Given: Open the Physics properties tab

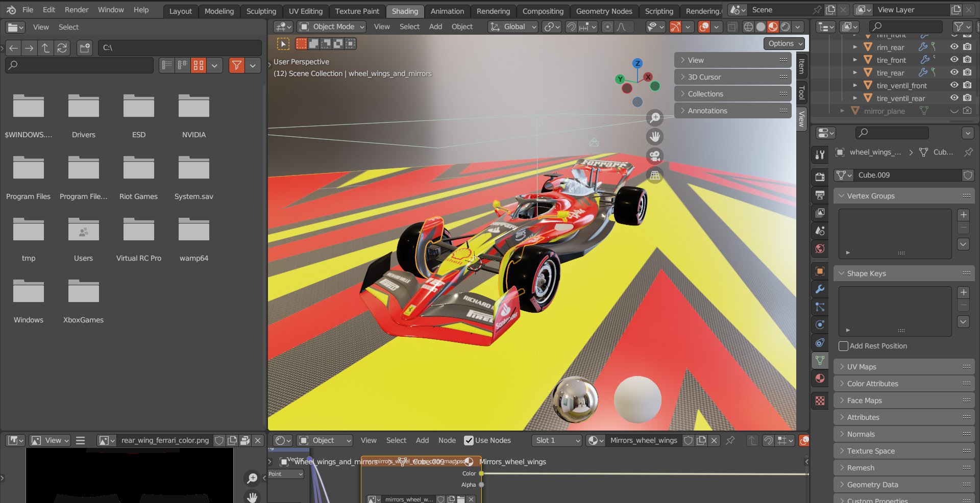Looking at the screenshot, I should coord(820,325).
